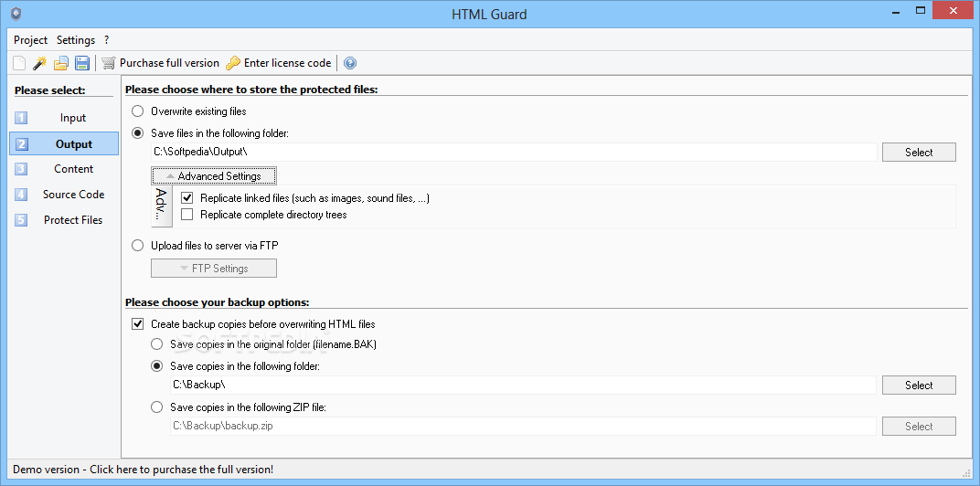Image resolution: width=980 pixels, height=486 pixels.
Task: Uncheck Replicate linked files checkbox
Action: tap(186, 198)
